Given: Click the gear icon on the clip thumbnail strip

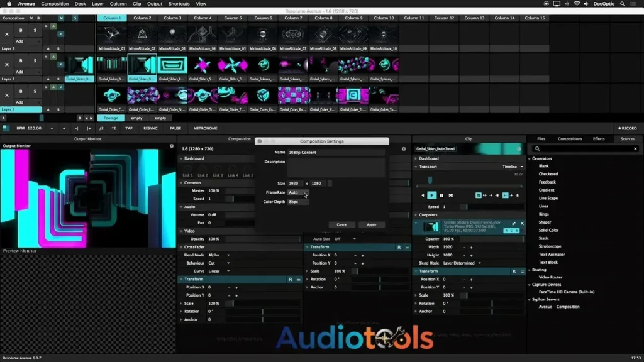Looking at the screenshot, I should coord(519,150).
